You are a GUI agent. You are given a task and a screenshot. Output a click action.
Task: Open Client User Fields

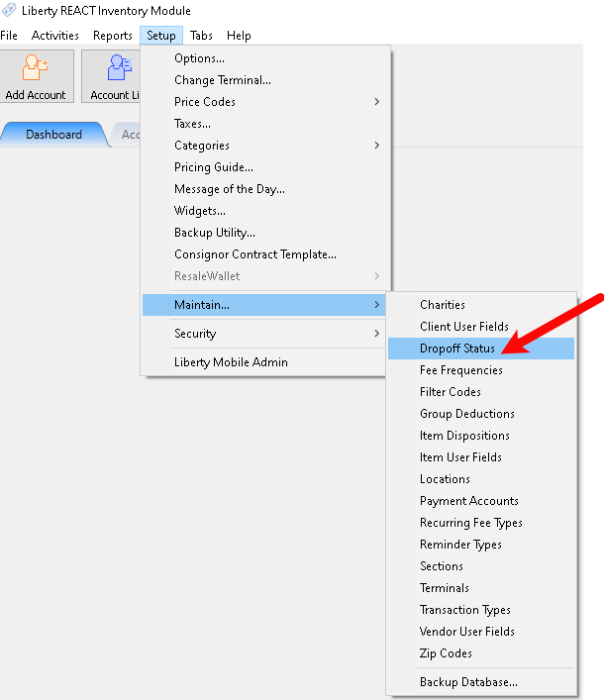pyautogui.click(x=481, y=327)
